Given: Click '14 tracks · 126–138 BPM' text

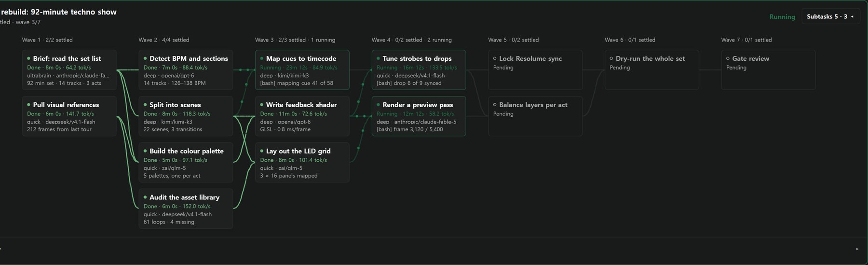Looking at the screenshot, I should 175,83.
